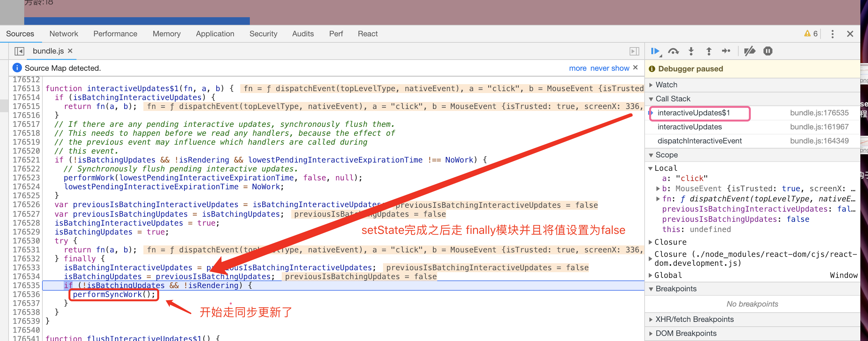Expand the first Closure scope
The width and height of the screenshot is (868, 341).
tap(651, 242)
